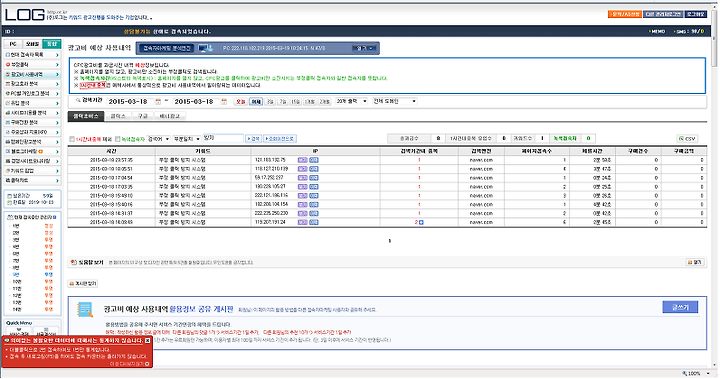Click the 7일 date range button
The width and height of the screenshot is (720, 379).
(283, 102)
